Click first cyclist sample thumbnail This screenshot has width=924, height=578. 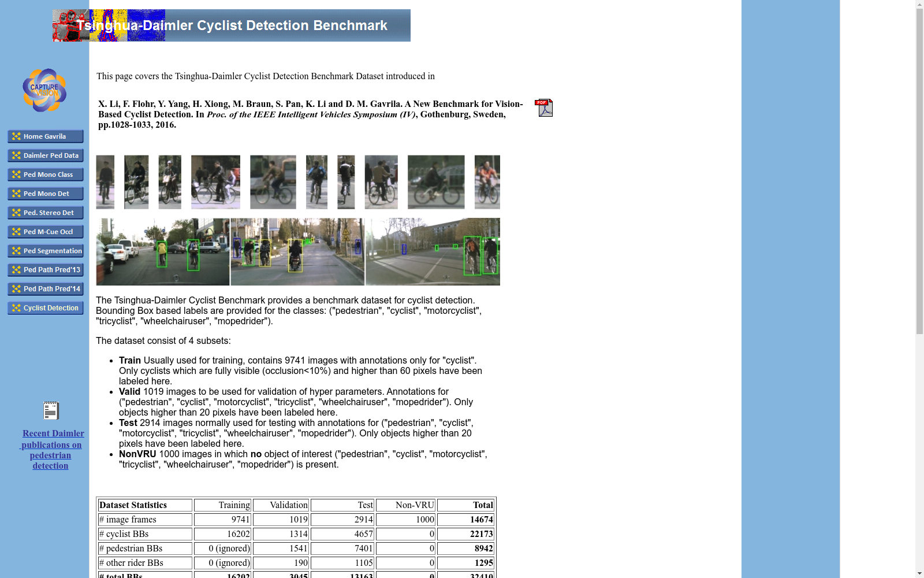(x=105, y=182)
